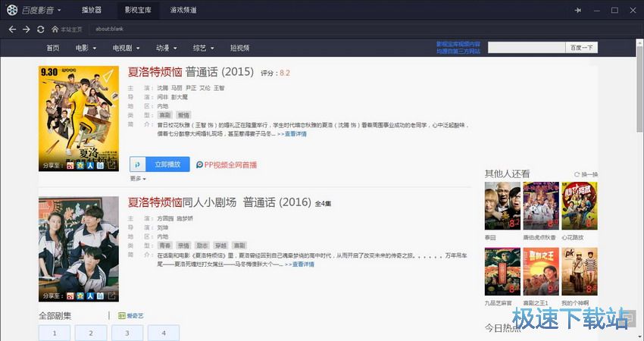The height and width of the screenshot is (341, 644).
Task: Share 夏洛特烦恼 2015 to Tieba icon
Action: point(100,165)
